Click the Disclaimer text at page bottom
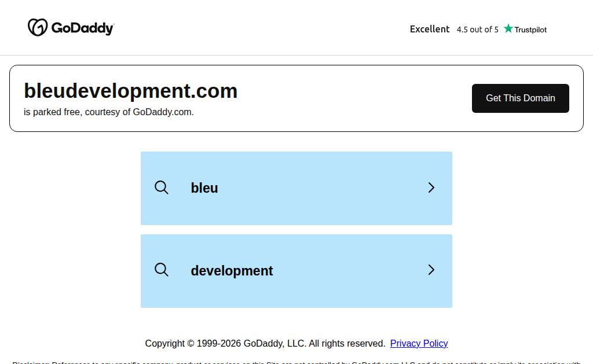Screen dimensions: 593x364 (x=296, y=362)
